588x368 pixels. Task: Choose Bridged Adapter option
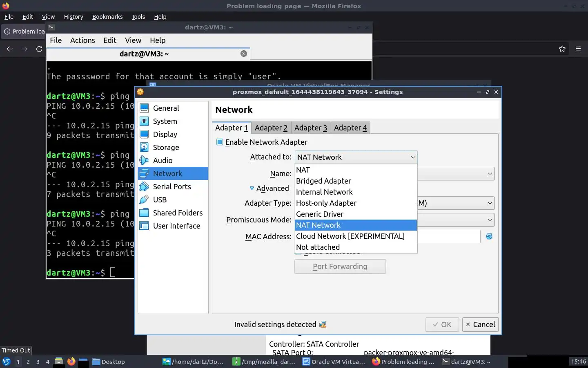tap(356, 181)
